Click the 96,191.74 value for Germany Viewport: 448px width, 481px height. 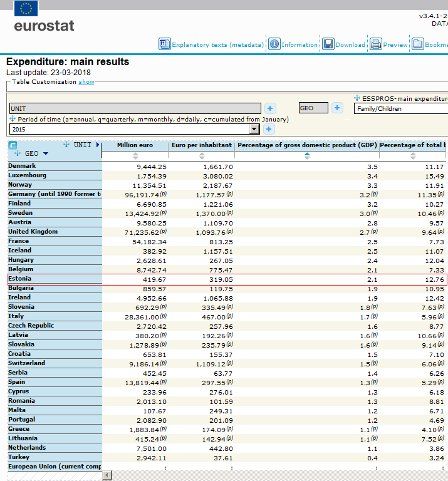click(x=142, y=195)
